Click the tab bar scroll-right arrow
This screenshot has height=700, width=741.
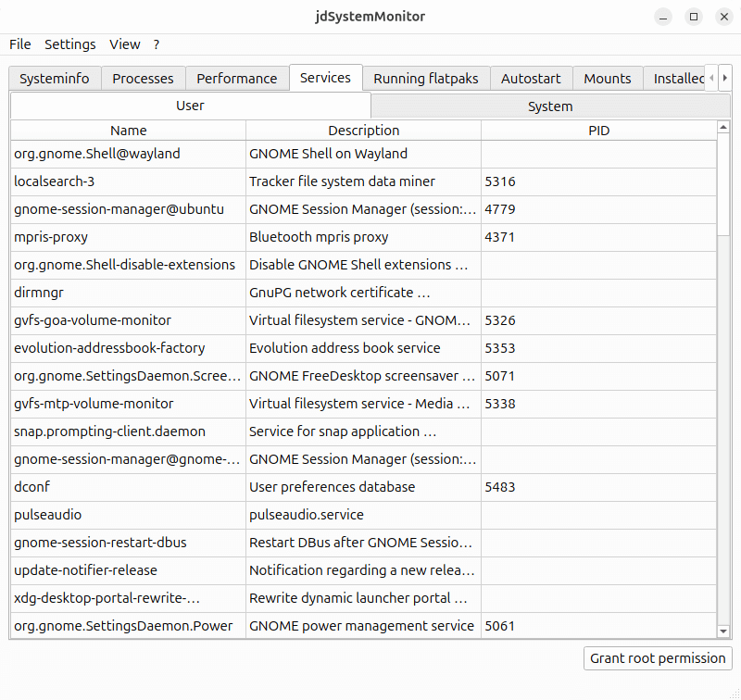coord(725,78)
